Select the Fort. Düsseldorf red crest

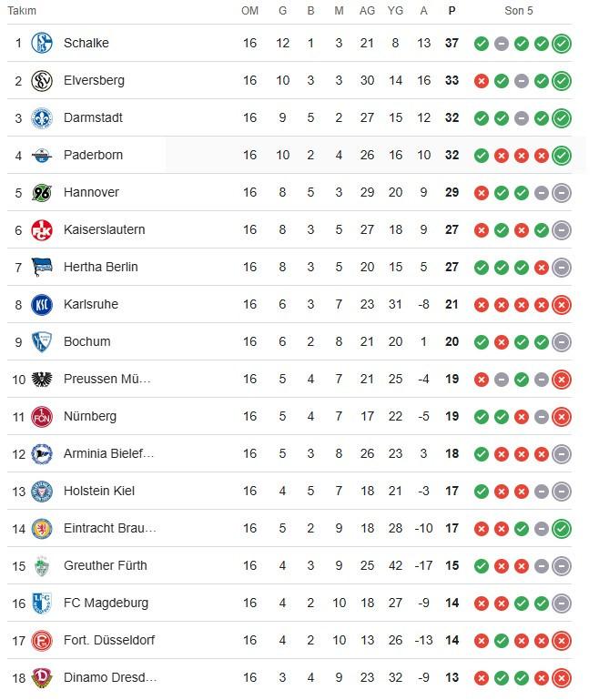pos(42,640)
